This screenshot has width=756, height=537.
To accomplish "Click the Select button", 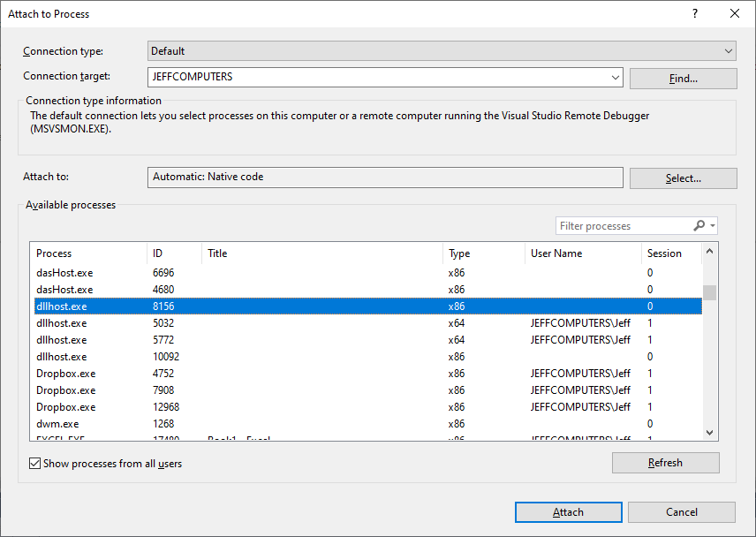I will (683, 178).
